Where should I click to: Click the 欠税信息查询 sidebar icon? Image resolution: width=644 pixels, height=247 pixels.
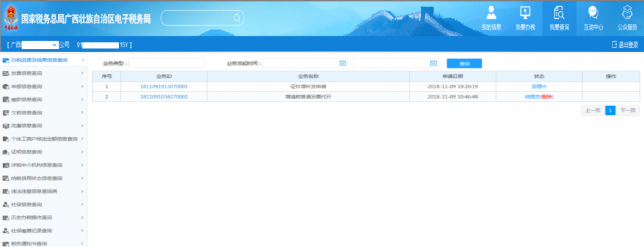coord(6,113)
